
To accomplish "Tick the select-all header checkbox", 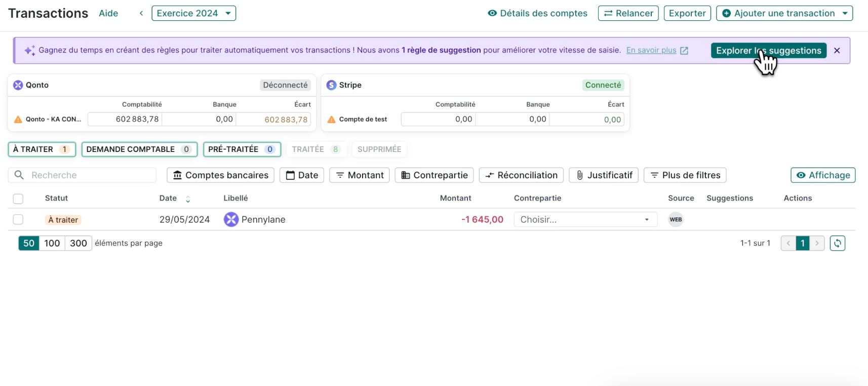I will tap(18, 199).
